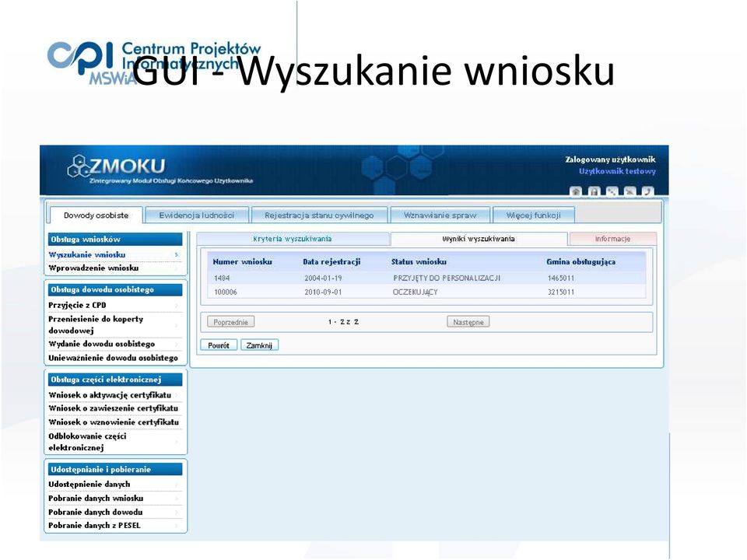Open Unieważnienie dowodu osobistego
This screenshot has width=747, height=560.
click(x=114, y=358)
